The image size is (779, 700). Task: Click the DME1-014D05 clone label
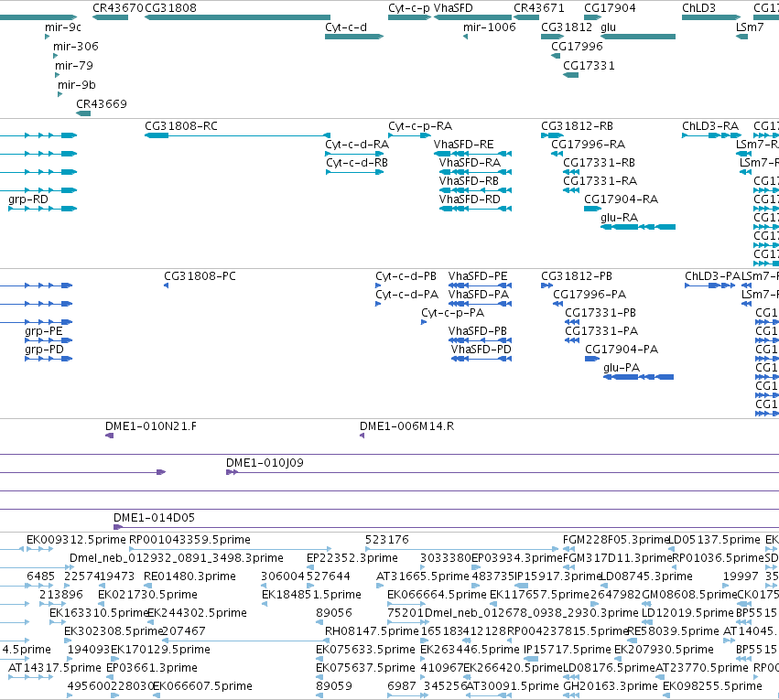click(154, 518)
